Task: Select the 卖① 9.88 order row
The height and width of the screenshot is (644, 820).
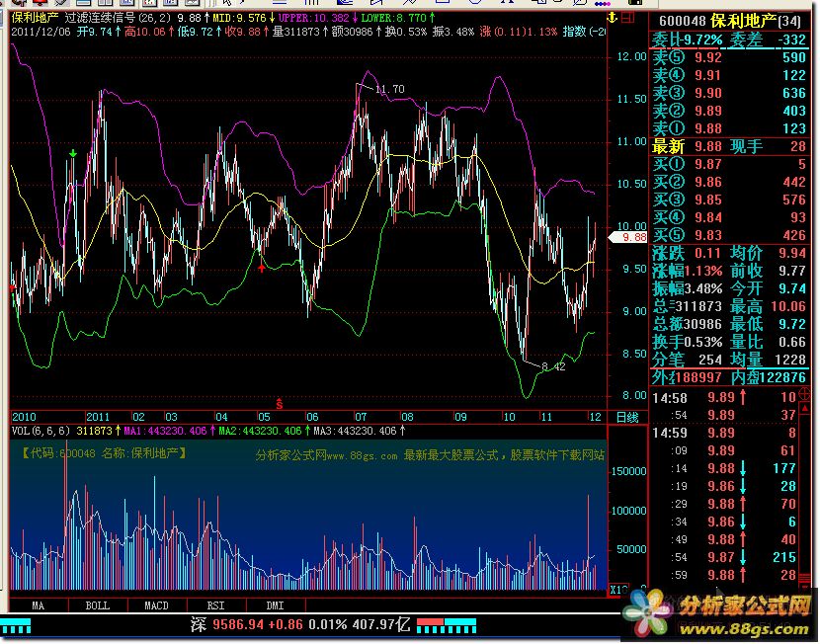Action: tap(729, 128)
